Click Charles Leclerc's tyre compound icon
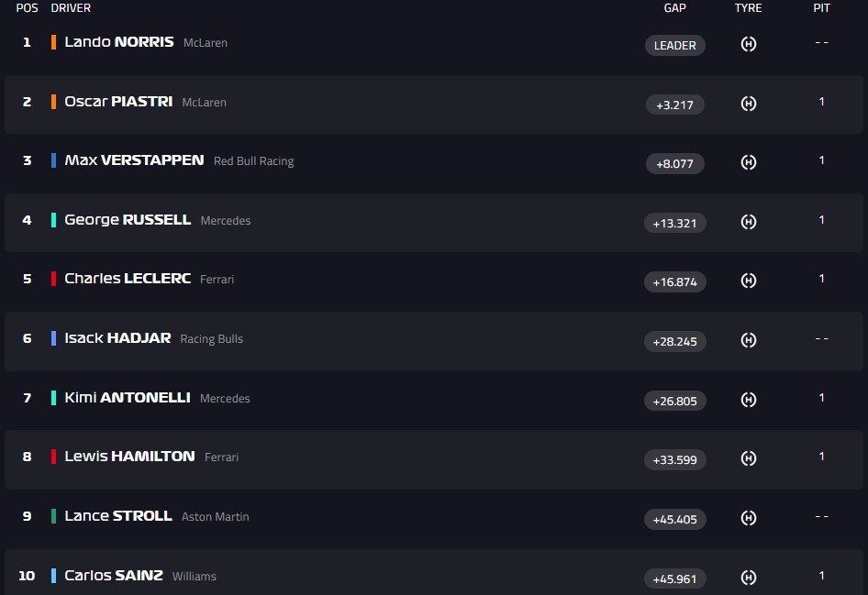 (748, 281)
